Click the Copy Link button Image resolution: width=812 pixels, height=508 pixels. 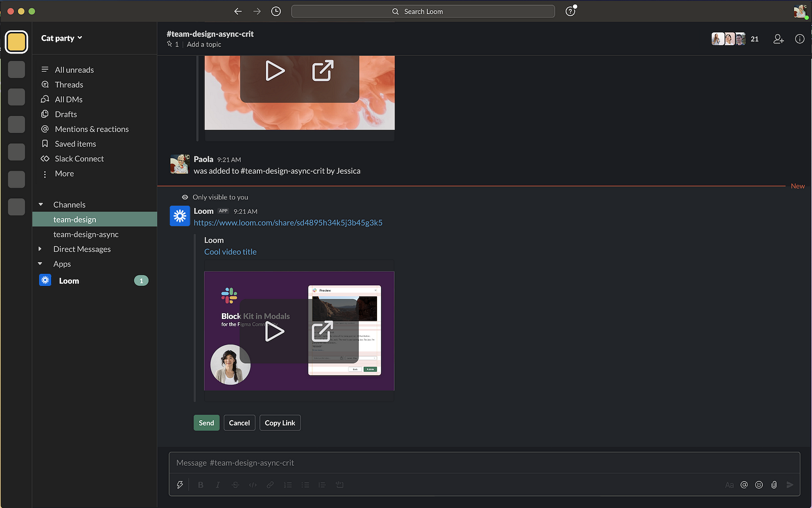point(280,423)
